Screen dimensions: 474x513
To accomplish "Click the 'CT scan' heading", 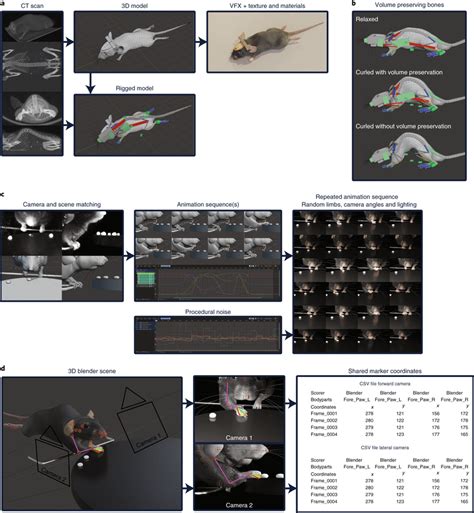I will pos(32,6).
